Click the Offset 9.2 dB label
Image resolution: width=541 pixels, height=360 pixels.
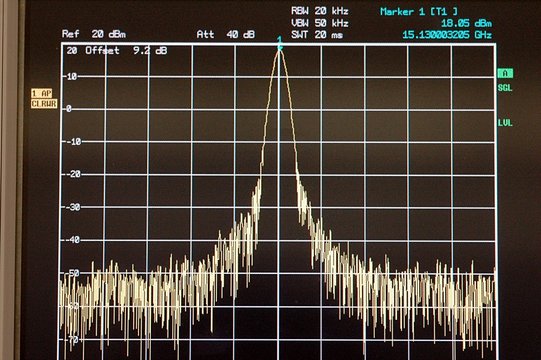click(x=126, y=51)
